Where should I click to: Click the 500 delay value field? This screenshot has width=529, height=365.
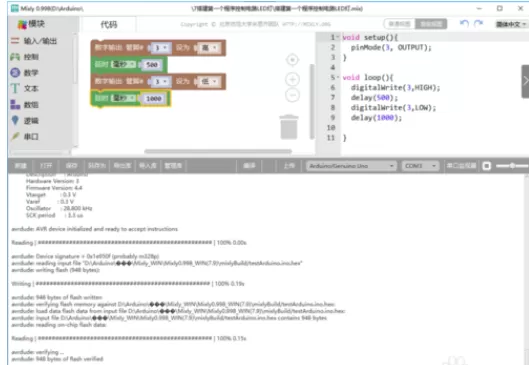(152, 65)
